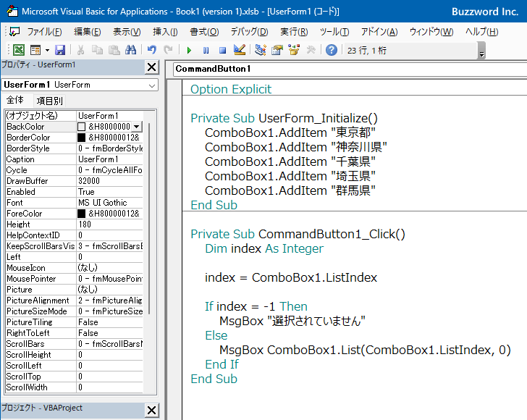Image resolution: width=527 pixels, height=420 pixels.
Task: Select the ScrollWidth property row
Action: [x=75, y=387]
